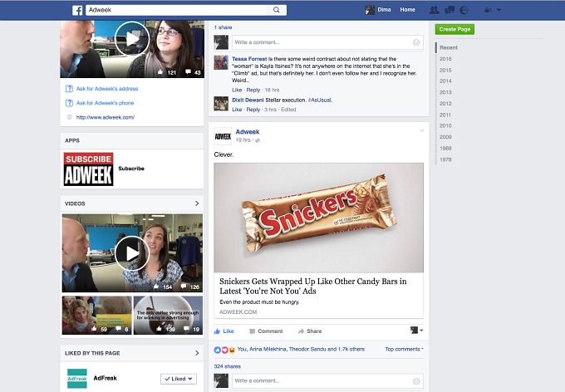
Task: Open the post-as identity selector dropdown
Action: click(x=416, y=330)
